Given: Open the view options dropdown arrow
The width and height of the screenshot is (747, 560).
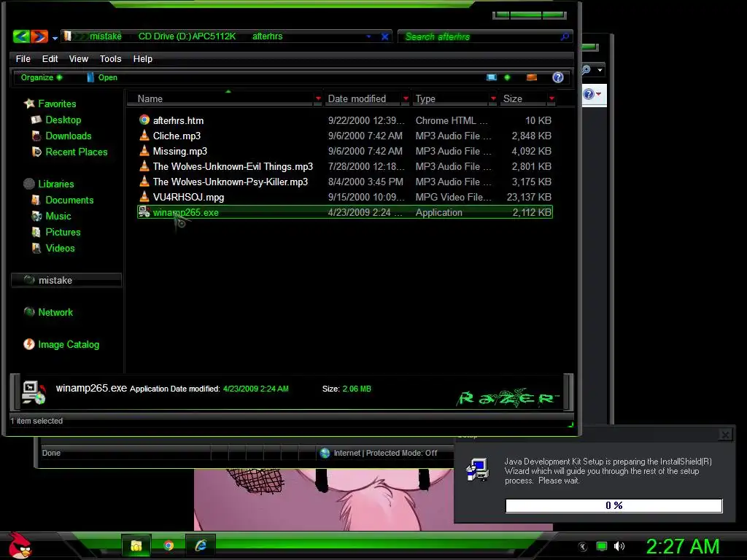Looking at the screenshot, I should click(507, 77).
